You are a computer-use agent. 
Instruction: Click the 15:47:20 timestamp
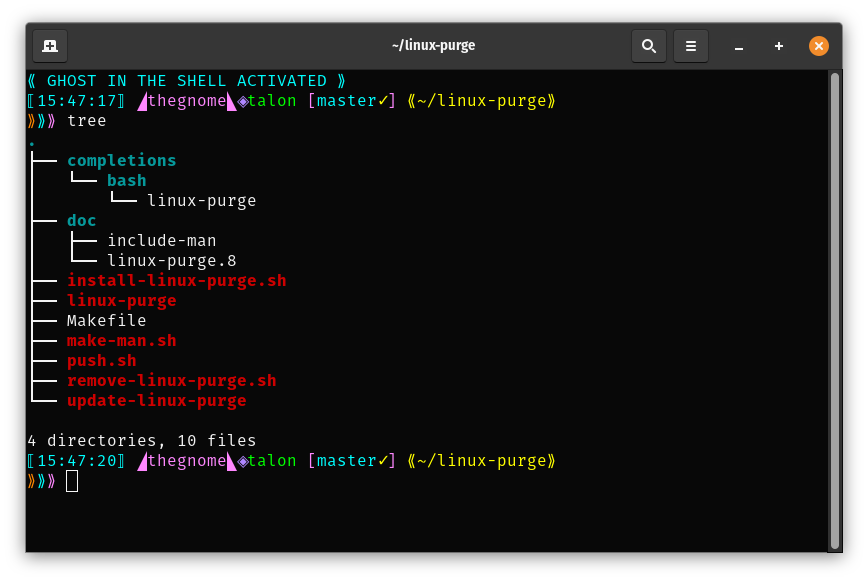click(77, 460)
